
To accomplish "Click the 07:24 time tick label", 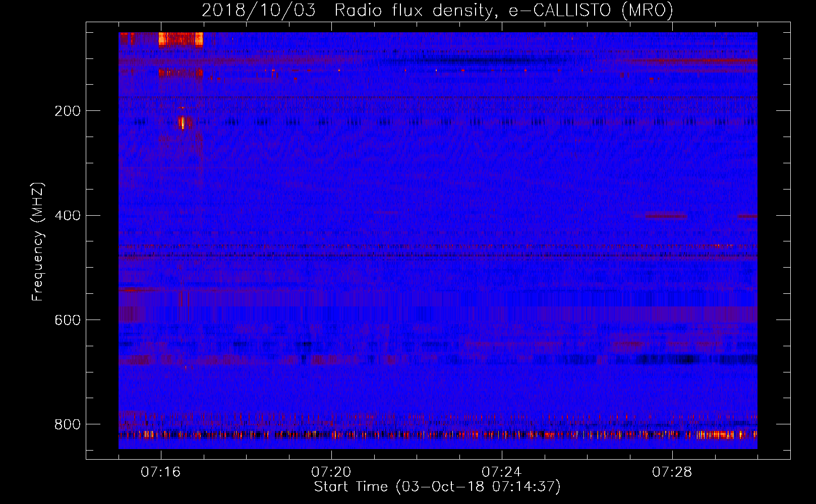I will [x=502, y=472].
